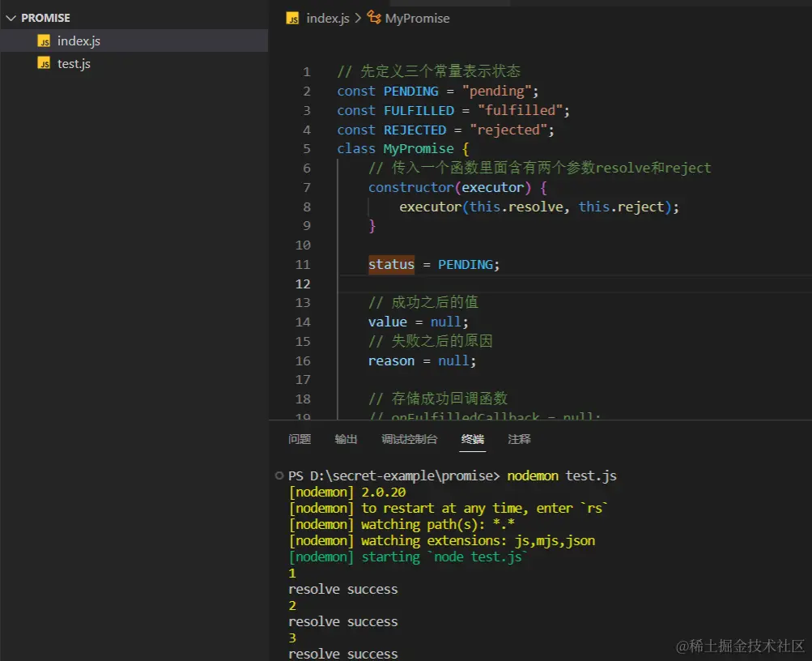Switch to the 问题 panel tab
Viewport: 812px width, 661px height.
click(300, 439)
